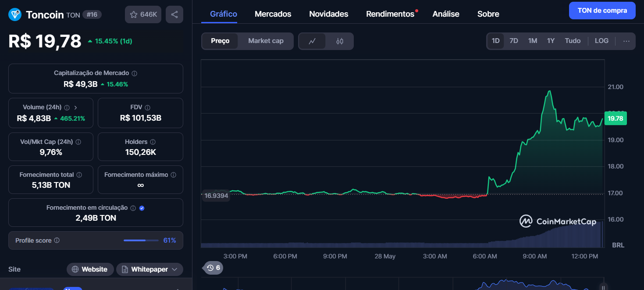644x290 pixels.
Task: Click the Profile score progress bar
Action: click(141, 240)
